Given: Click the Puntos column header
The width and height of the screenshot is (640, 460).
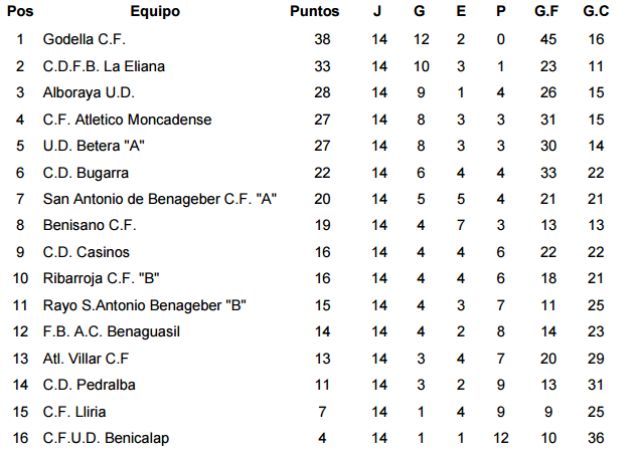Looking at the screenshot, I should [x=315, y=12].
